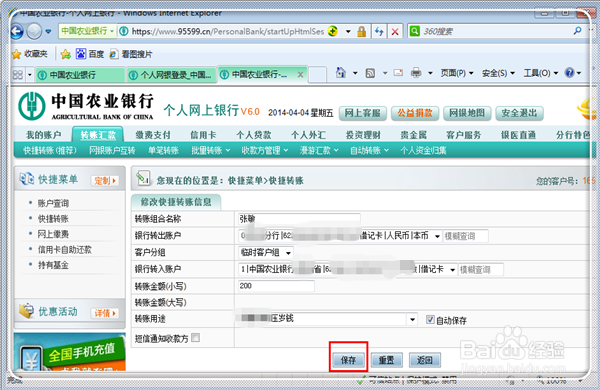Click the browser Forward arrow button

click(x=34, y=31)
